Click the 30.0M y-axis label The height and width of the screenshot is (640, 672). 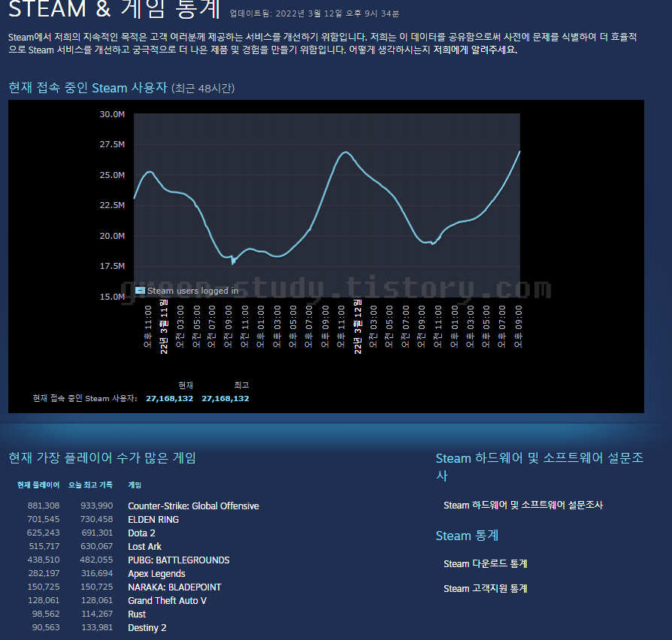[112, 114]
